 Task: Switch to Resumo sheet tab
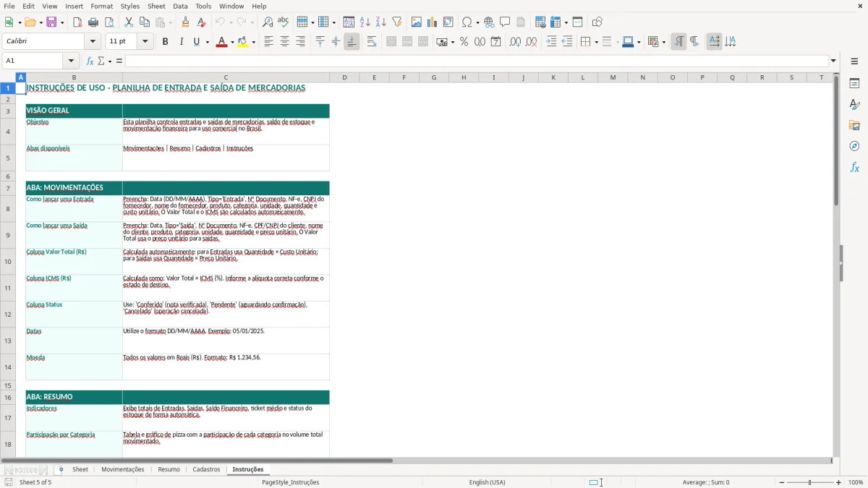tap(169, 470)
